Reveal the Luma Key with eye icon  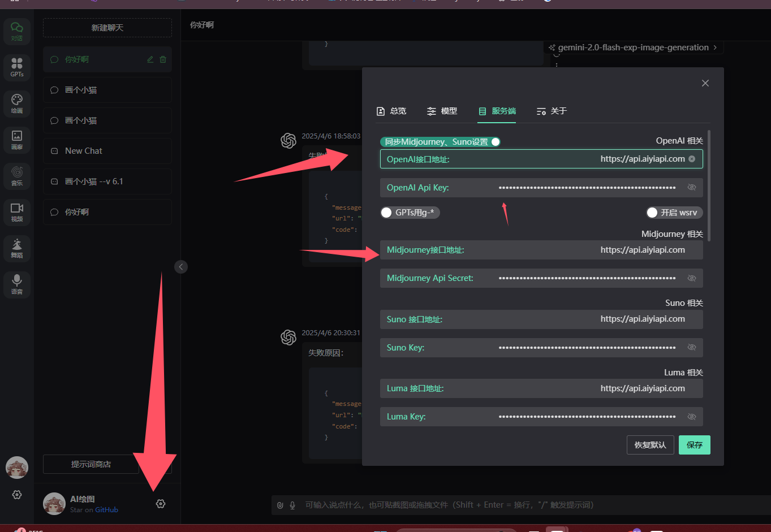coord(691,417)
